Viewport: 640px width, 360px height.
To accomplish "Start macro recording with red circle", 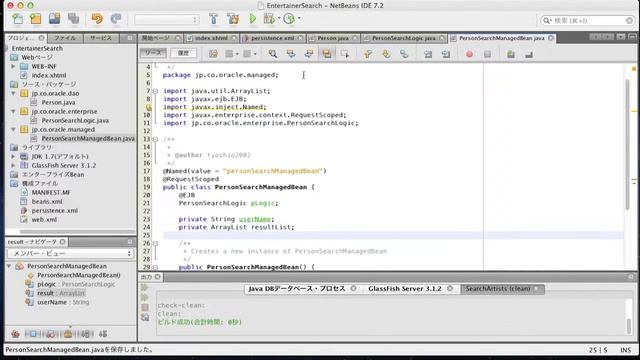I will (x=469, y=54).
